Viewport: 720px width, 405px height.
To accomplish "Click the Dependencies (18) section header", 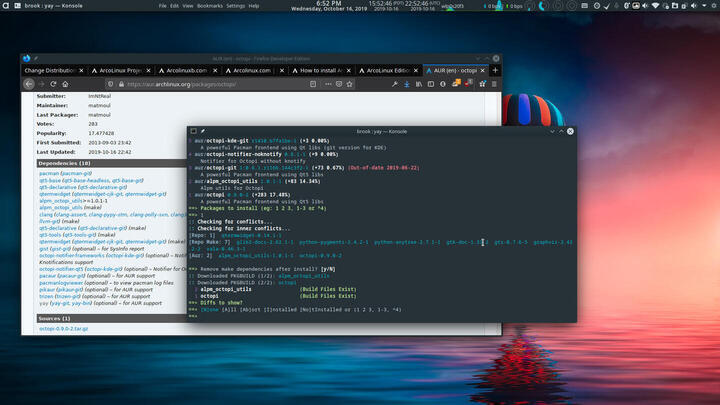I will tap(111, 163).
